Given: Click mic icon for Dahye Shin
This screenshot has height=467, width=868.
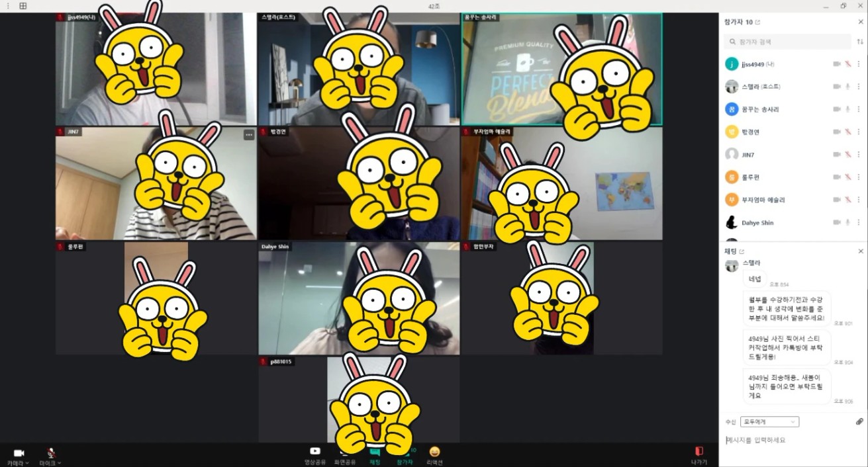Looking at the screenshot, I should (x=848, y=222).
